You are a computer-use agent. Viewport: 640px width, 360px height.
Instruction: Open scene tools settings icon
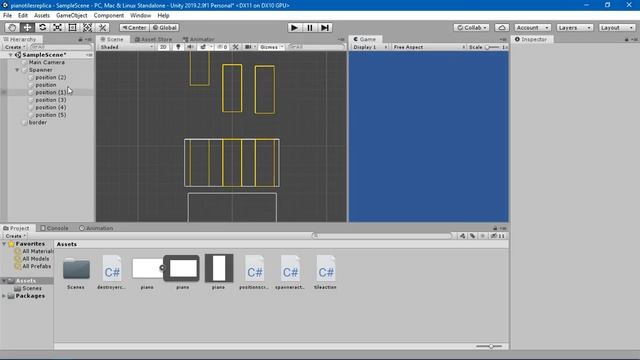point(236,47)
